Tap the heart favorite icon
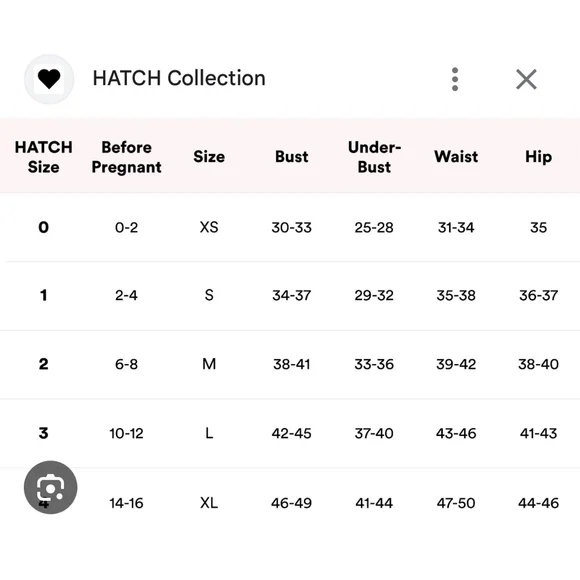 pos(49,79)
